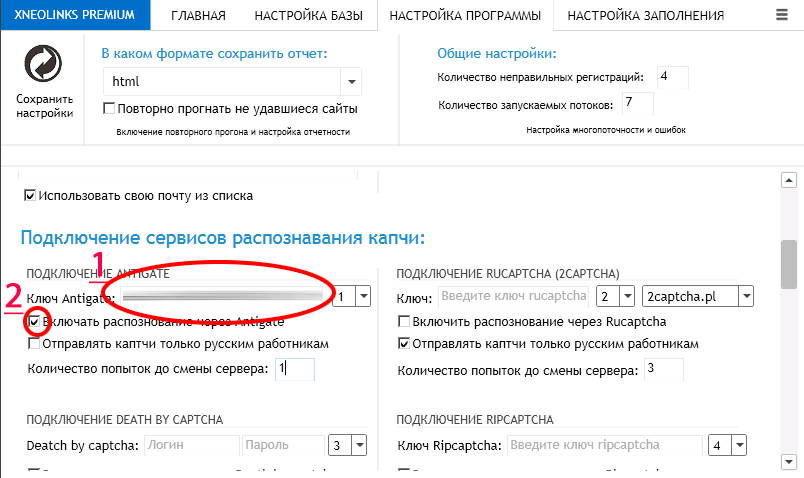Check the Antigate русским работникам option

click(x=34, y=344)
